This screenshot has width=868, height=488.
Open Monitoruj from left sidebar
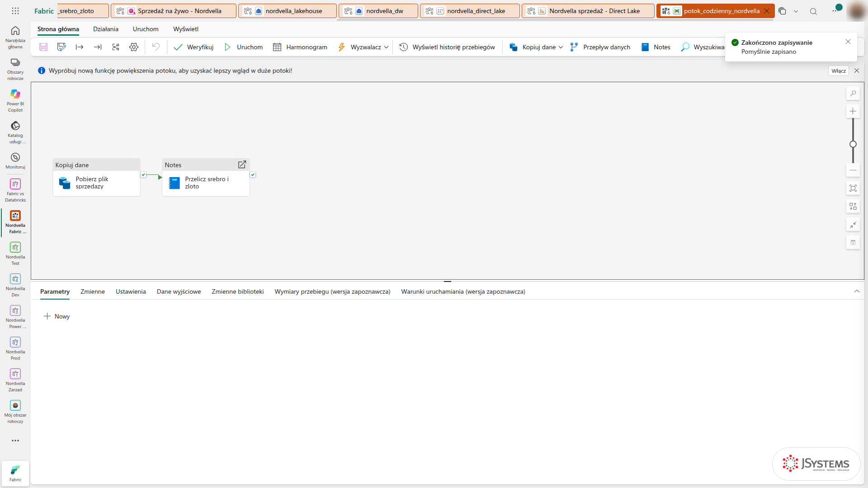coord(15,160)
